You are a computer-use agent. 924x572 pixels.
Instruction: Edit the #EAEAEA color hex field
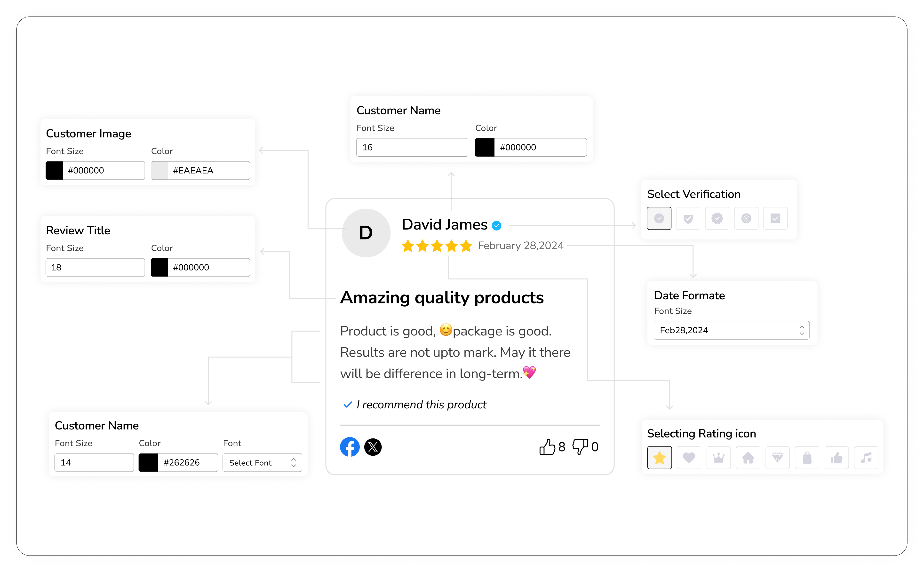coord(209,171)
